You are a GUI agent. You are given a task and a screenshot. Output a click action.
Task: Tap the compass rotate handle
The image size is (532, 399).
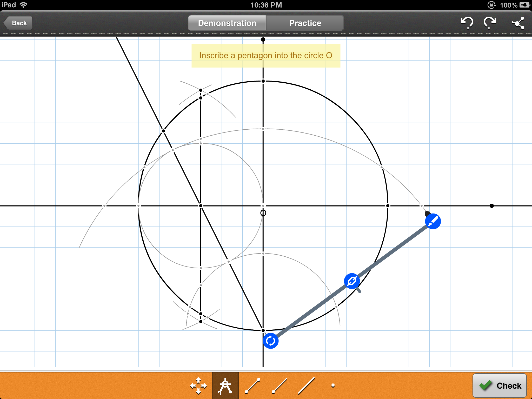[x=270, y=341]
